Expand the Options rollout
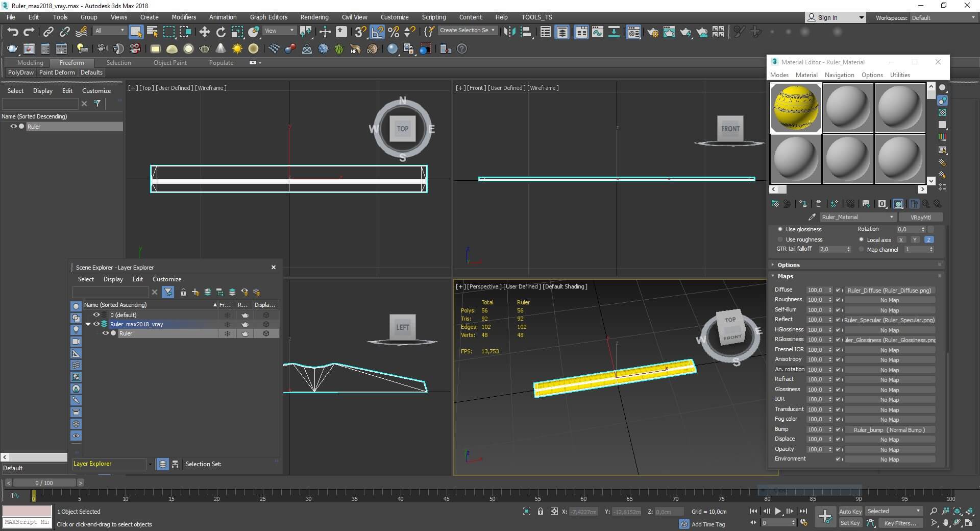The image size is (980, 531). tap(788, 265)
